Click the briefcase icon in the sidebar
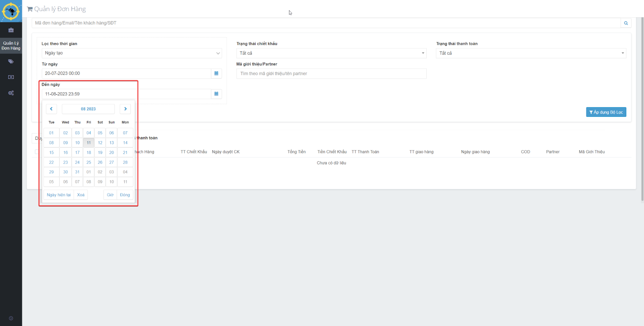The height and width of the screenshot is (326, 644). (x=11, y=30)
